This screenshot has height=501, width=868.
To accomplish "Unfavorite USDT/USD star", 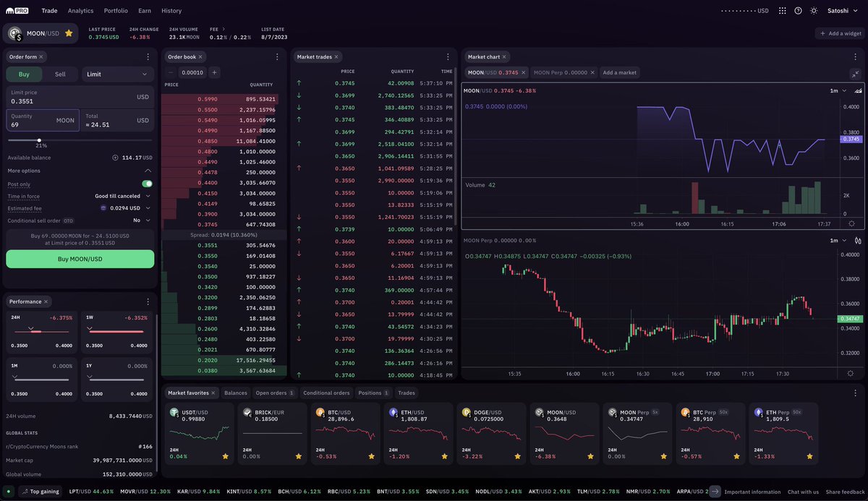I will coord(225,457).
